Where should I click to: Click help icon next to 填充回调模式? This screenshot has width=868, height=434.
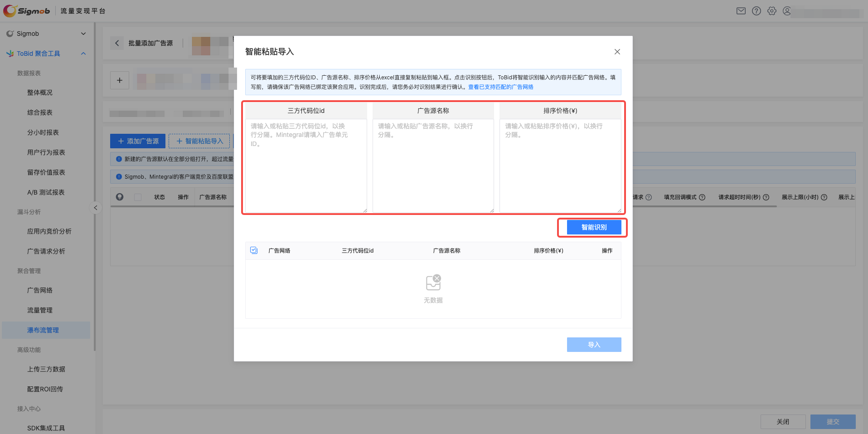(x=702, y=197)
